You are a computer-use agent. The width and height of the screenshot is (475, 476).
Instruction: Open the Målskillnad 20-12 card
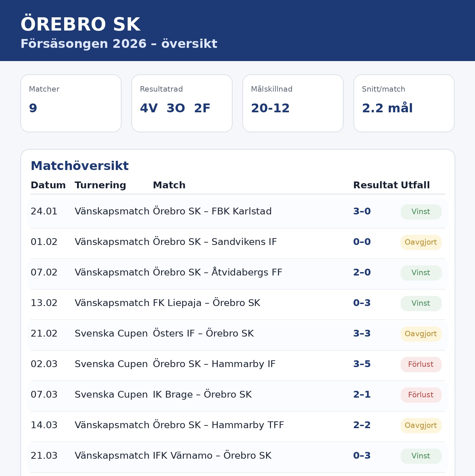click(x=293, y=103)
